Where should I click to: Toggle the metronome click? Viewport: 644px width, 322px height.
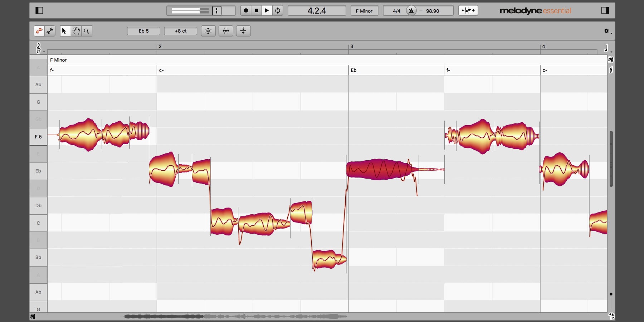(x=411, y=11)
